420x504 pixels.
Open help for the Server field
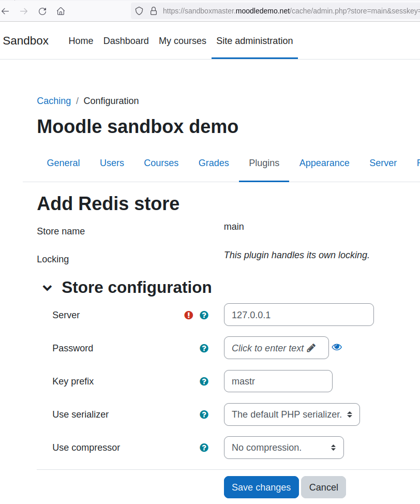point(204,315)
